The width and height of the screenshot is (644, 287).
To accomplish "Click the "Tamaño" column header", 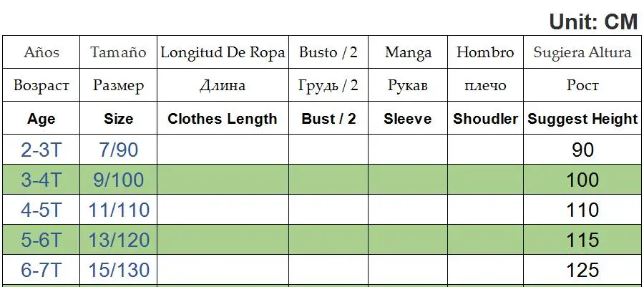I will (x=118, y=52).
